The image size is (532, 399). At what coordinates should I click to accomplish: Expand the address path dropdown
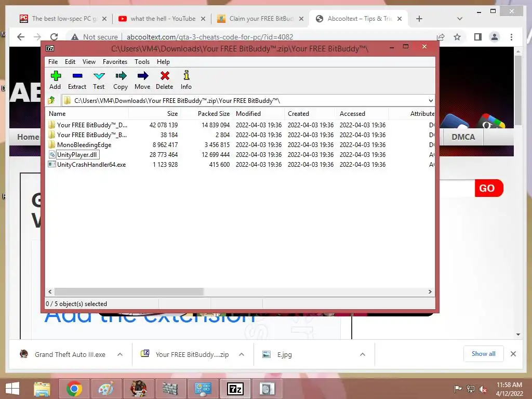point(431,101)
